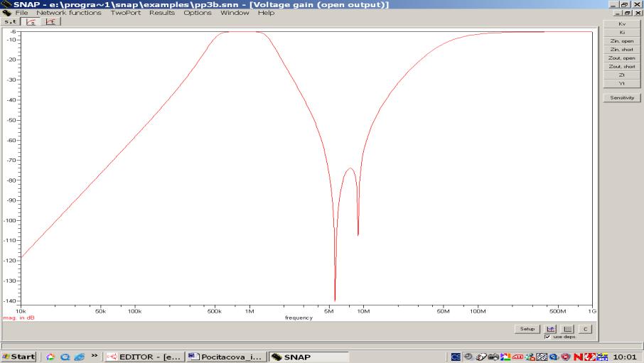The image size is (644, 363).
Task: Click the SNAP taskbar button
Action: click(309, 357)
